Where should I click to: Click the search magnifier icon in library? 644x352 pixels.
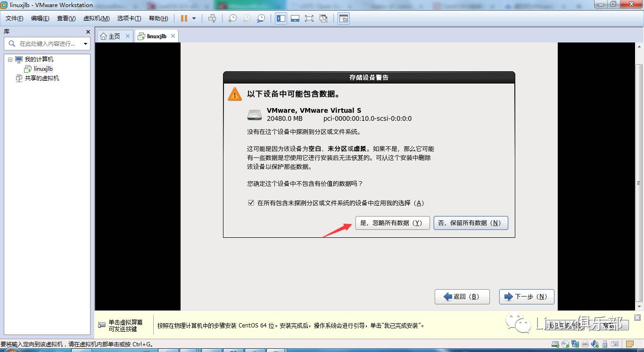pos(12,43)
